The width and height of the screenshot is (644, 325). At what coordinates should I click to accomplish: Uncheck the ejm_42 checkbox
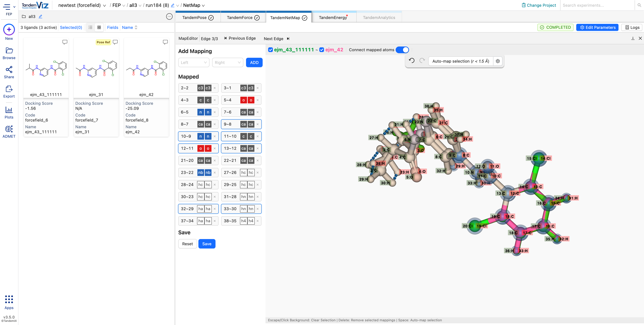click(x=322, y=50)
